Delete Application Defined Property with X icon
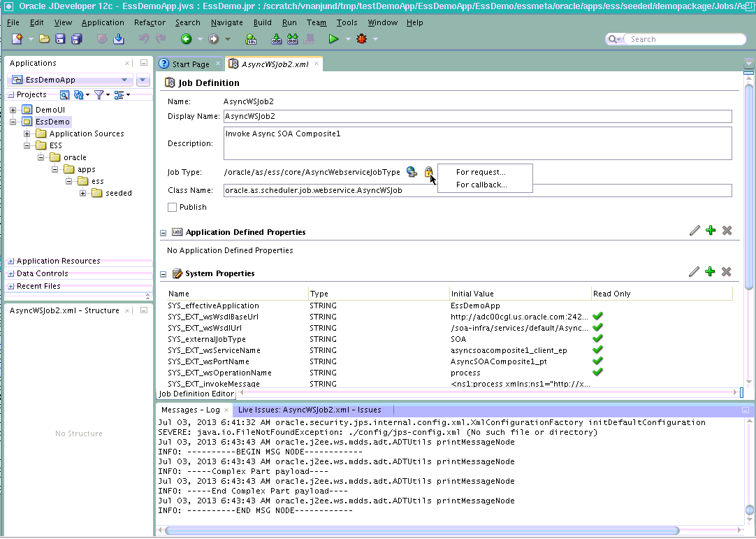 [727, 231]
